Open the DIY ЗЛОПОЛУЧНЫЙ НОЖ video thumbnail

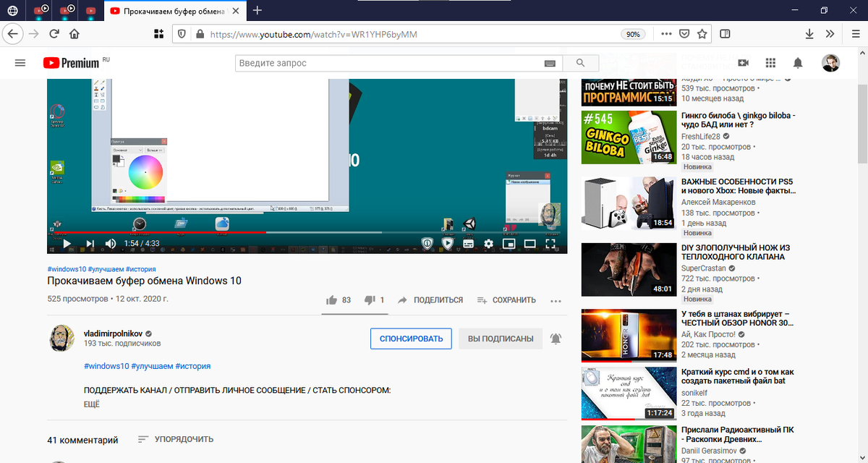[x=628, y=269]
